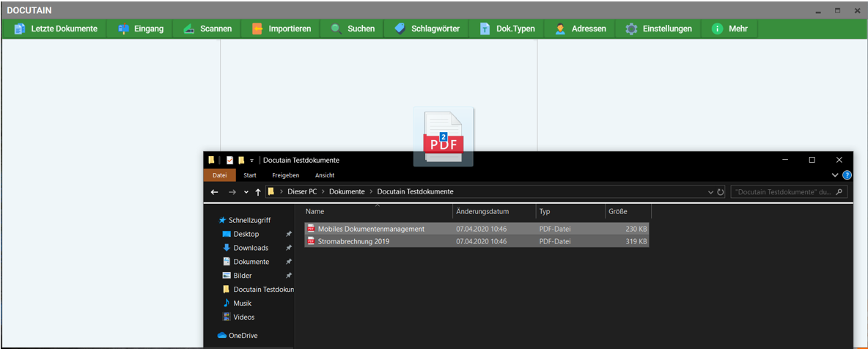868x349 pixels.
Task: Open Musik in the navigation pane
Action: pyautogui.click(x=243, y=303)
